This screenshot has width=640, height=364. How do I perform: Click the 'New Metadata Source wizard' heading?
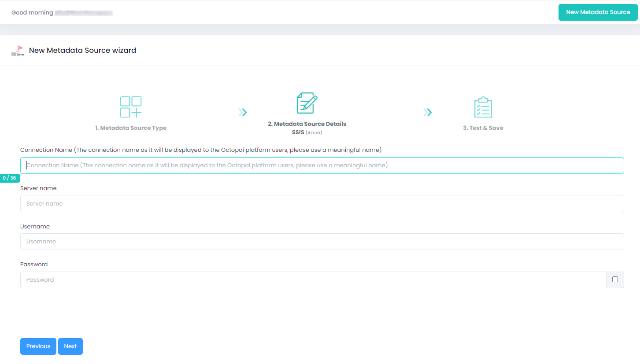click(x=82, y=51)
